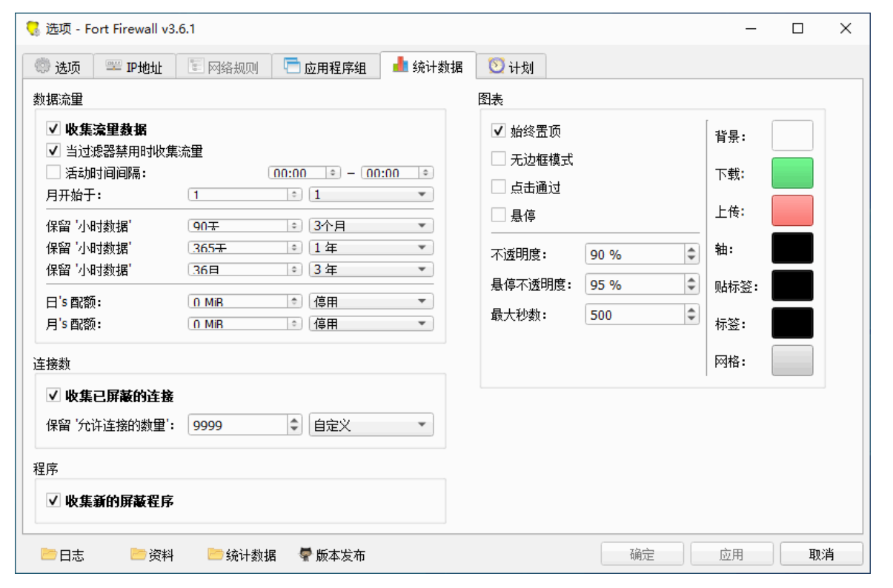Click the 活动时间间隔 end time field
The height and width of the screenshot is (588, 893).
click(x=397, y=173)
